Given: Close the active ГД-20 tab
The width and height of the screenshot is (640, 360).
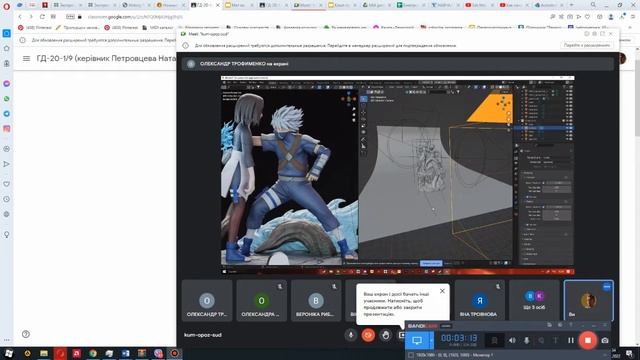Looking at the screenshot, I should 218,5.
